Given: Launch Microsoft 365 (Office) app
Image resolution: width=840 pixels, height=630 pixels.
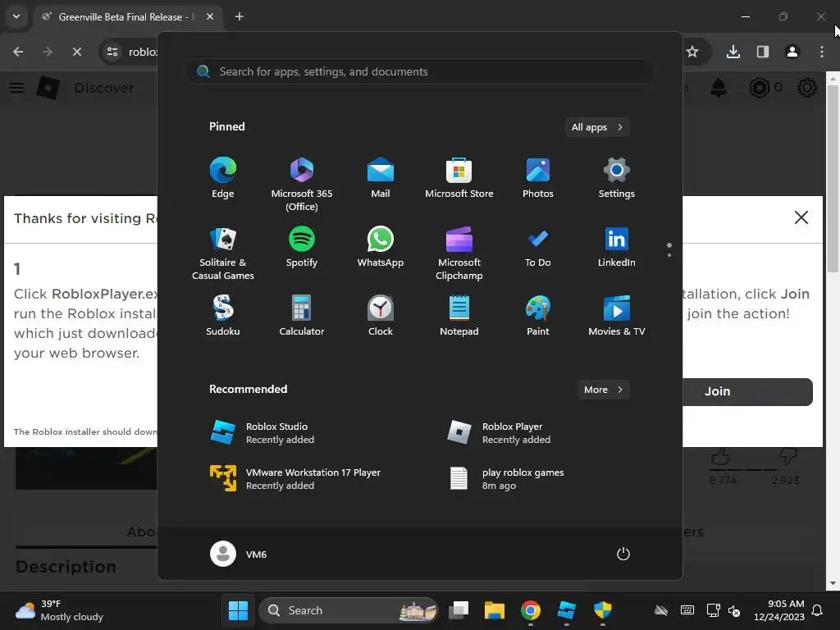Looking at the screenshot, I should pos(302,184).
